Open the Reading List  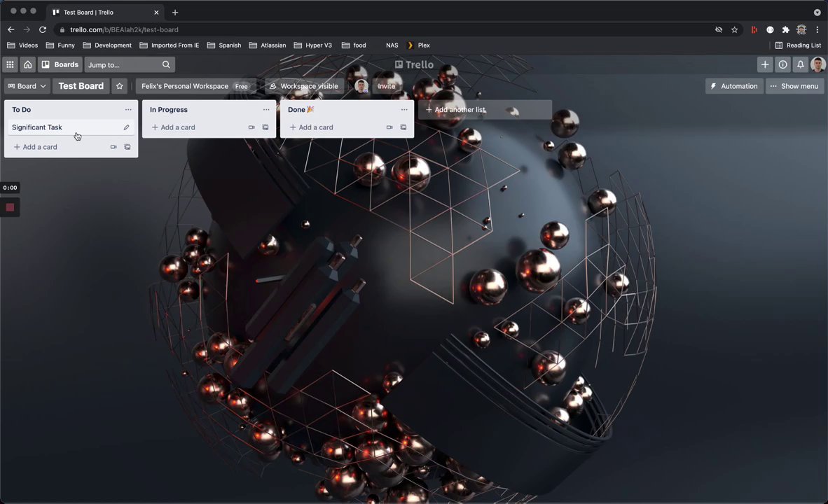(798, 45)
